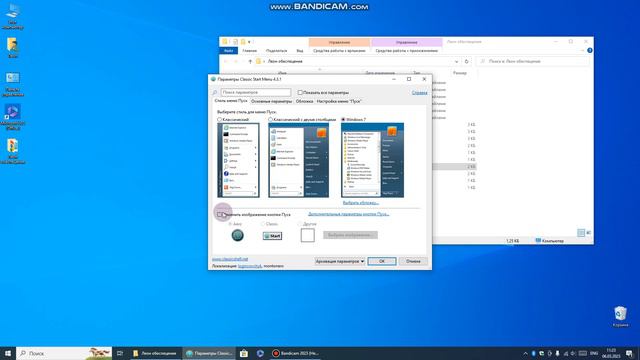Click the Windows 7 style preview image
The image size is (640, 360).
pos(372,160)
